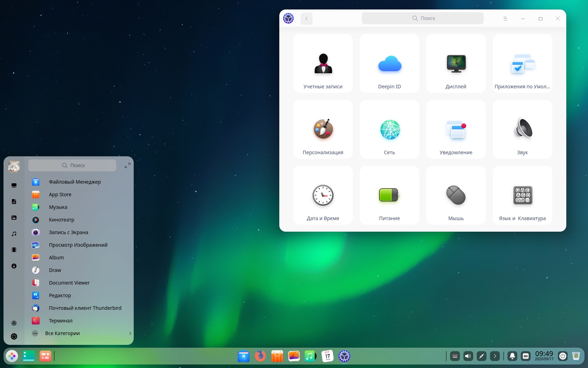Open the Дата и Время tile
This screenshot has height=368, width=588.
pyautogui.click(x=323, y=195)
